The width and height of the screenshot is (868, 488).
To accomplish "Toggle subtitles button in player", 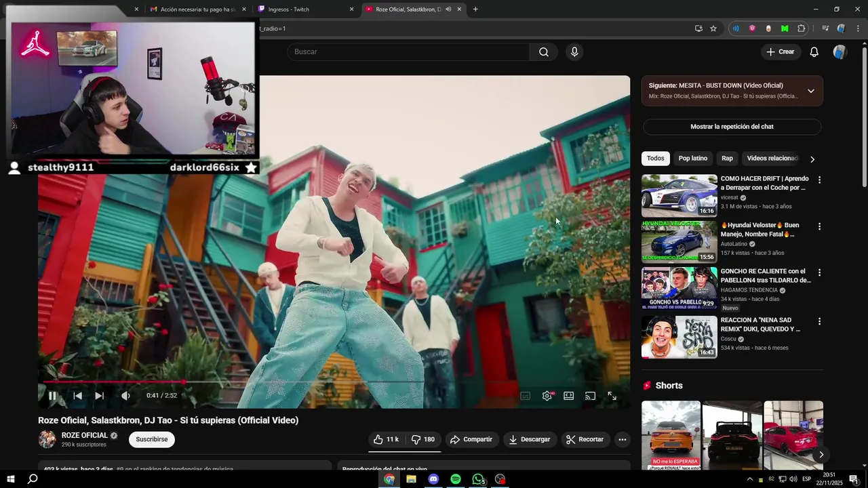I will tap(526, 396).
